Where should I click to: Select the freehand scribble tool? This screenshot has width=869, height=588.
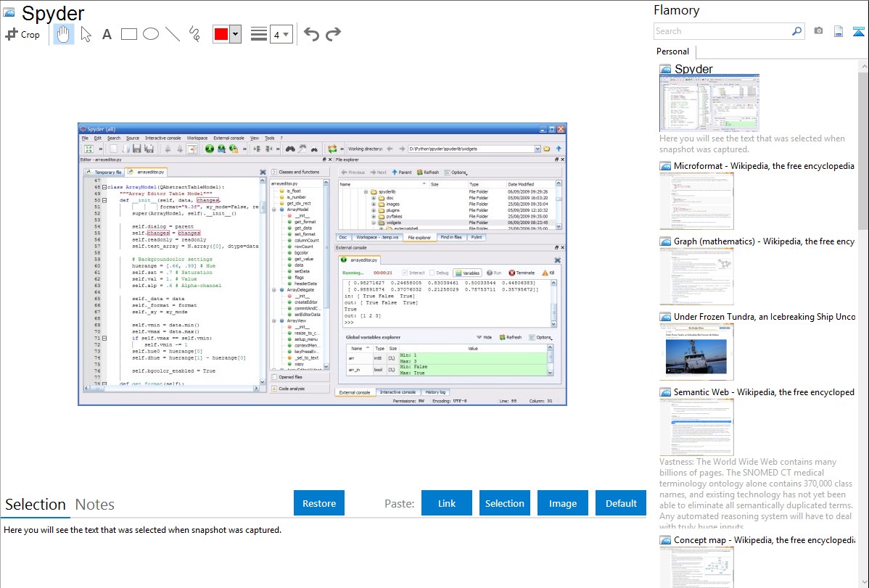coord(194,34)
